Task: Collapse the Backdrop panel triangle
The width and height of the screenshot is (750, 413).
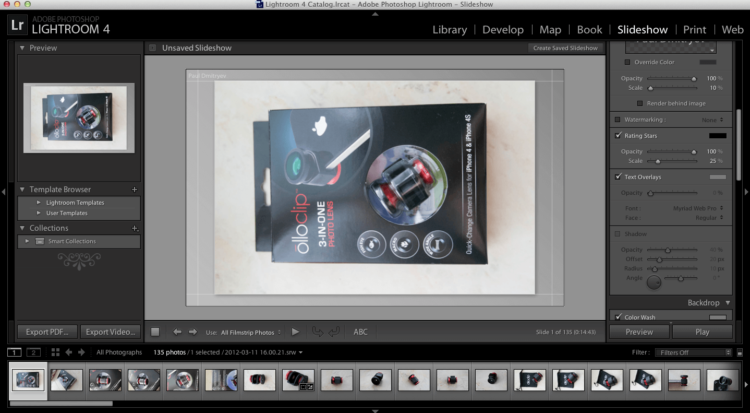Action: pos(728,303)
